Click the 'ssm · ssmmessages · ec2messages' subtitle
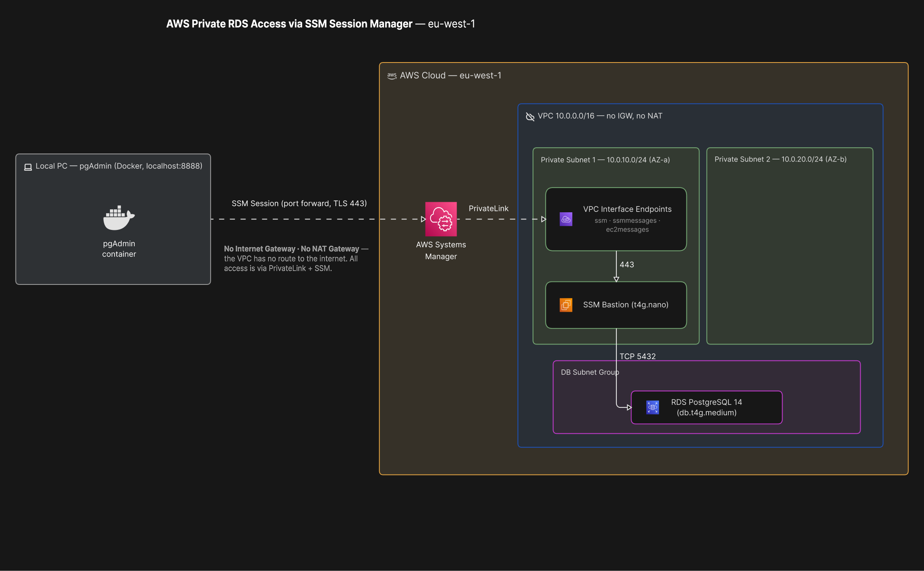 [x=627, y=225]
